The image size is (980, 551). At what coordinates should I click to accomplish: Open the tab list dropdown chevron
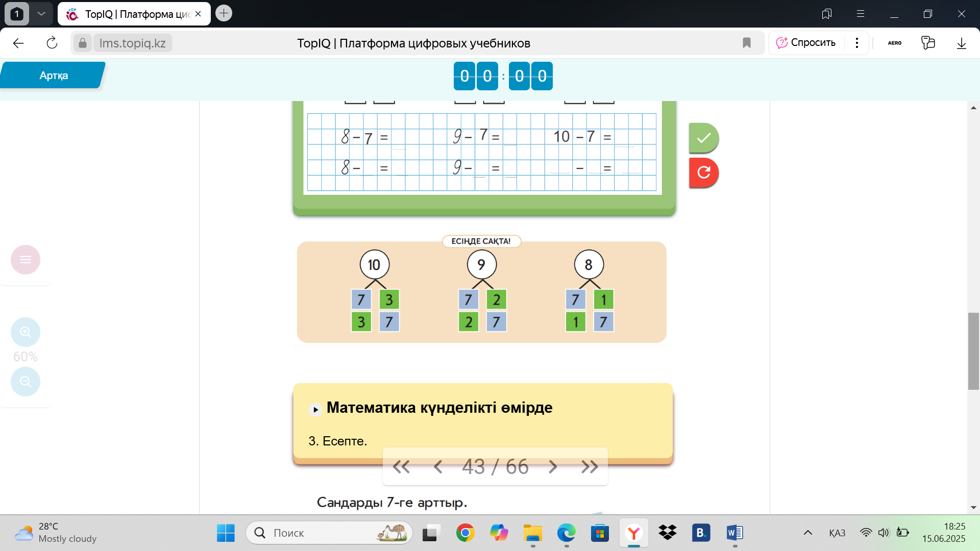(41, 14)
